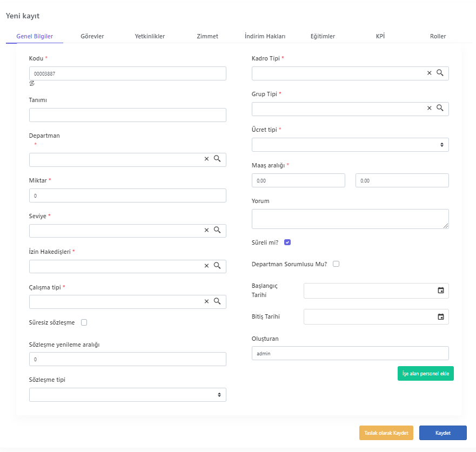The image size is (476, 452).
Task: Focus the Miktar input field
Action: point(128,195)
